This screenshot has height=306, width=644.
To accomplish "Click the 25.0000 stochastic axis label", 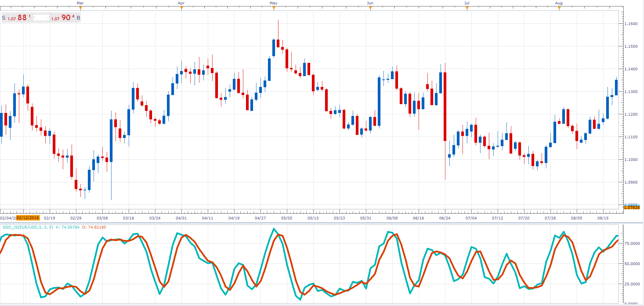I will [x=632, y=284].
